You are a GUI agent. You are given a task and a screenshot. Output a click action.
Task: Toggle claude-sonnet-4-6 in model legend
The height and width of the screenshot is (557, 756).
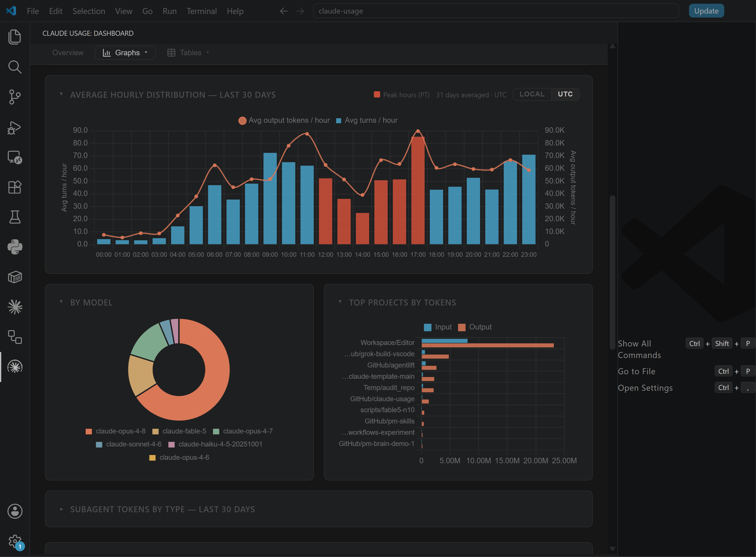[x=129, y=444]
